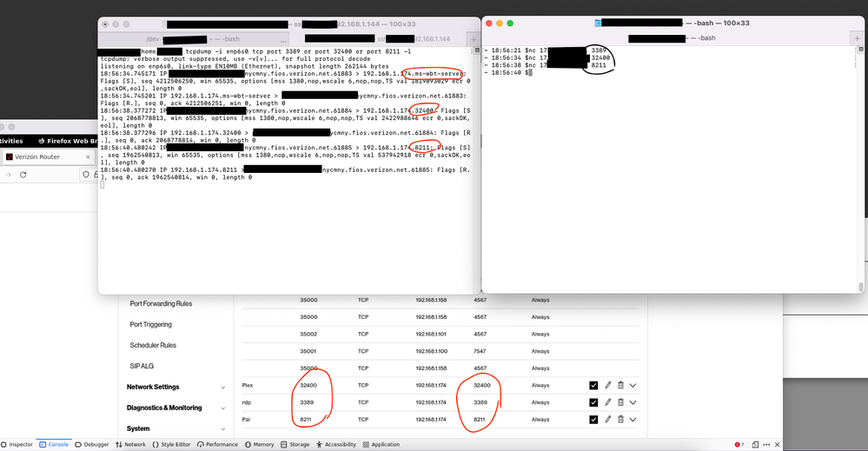Click the ssh terminal scroll marker icon
The width and height of the screenshot is (868, 451).
tap(477, 51)
